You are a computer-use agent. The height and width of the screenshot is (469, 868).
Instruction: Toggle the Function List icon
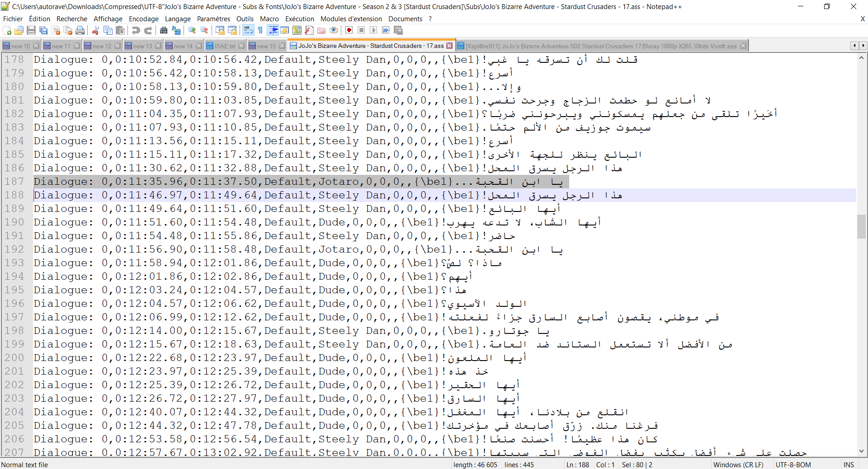click(309, 30)
